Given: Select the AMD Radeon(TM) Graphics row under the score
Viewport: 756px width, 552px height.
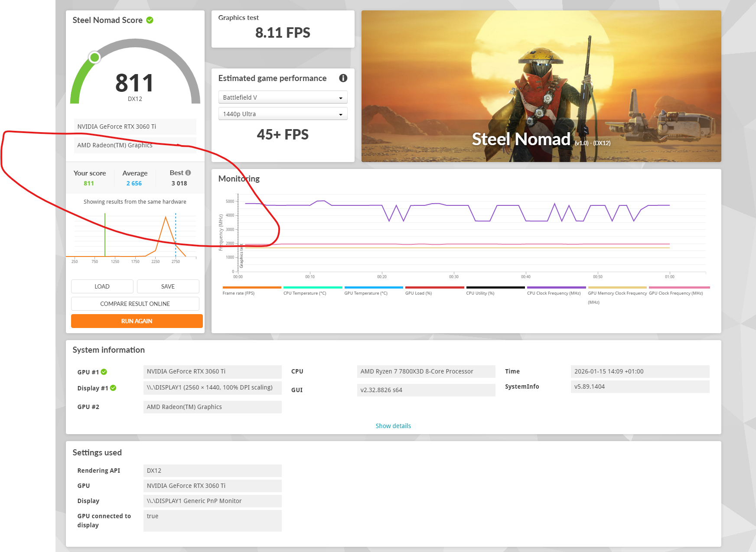Looking at the screenshot, I should (135, 145).
